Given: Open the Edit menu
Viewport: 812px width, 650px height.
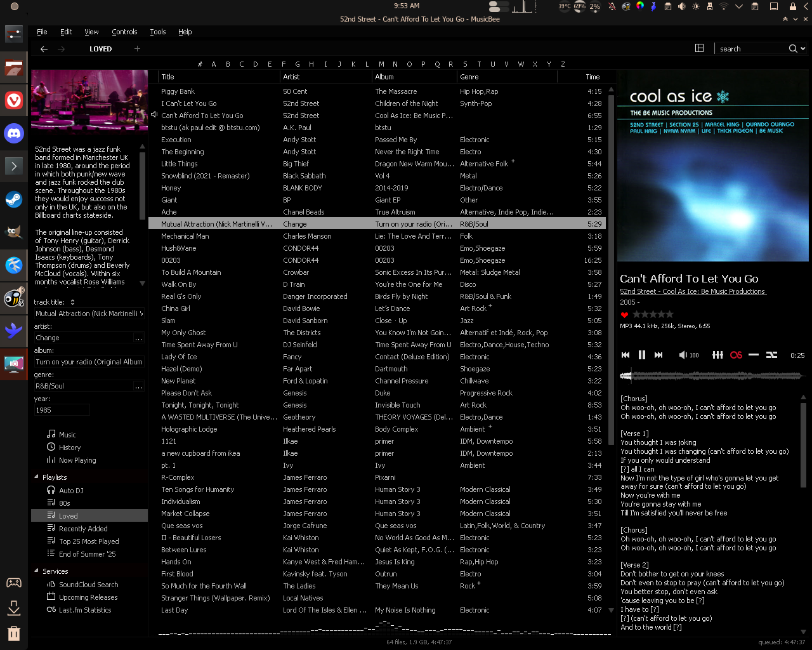Looking at the screenshot, I should tap(66, 32).
